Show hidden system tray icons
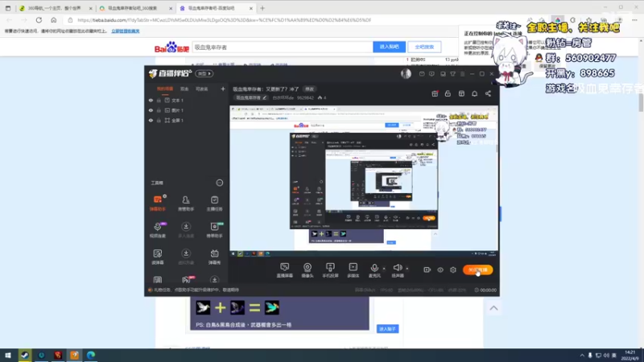The height and width of the screenshot is (362, 644). 582,356
